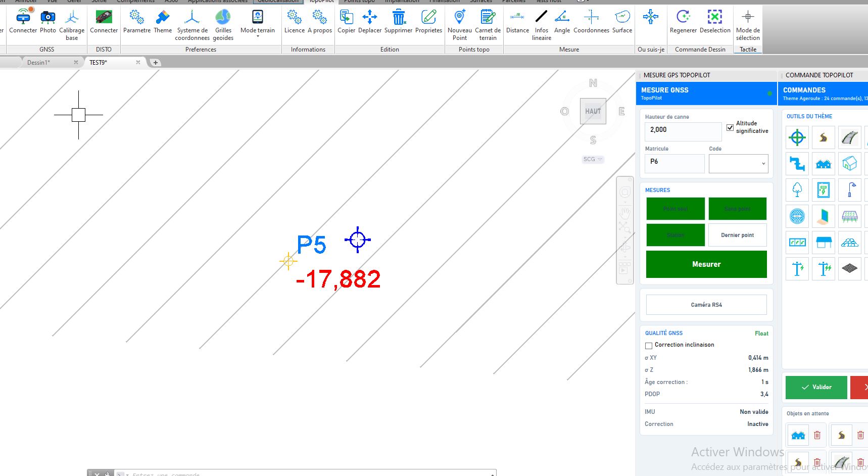Click the Ou suis-je locate icon
The image size is (868, 476).
[x=651, y=18]
